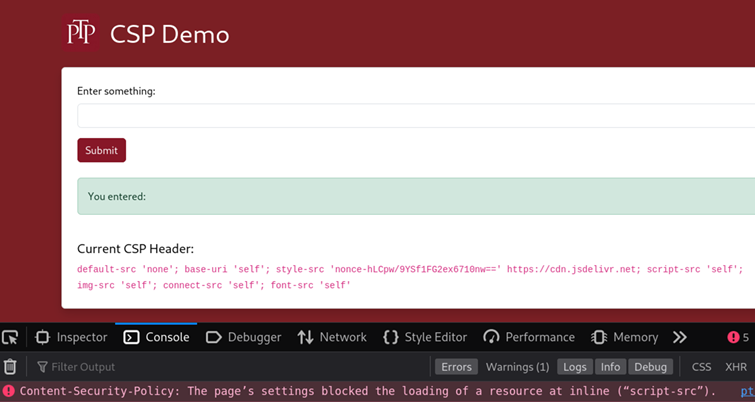The width and height of the screenshot is (755, 402).
Task: Focus the Filter Output field
Action: click(233, 367)
